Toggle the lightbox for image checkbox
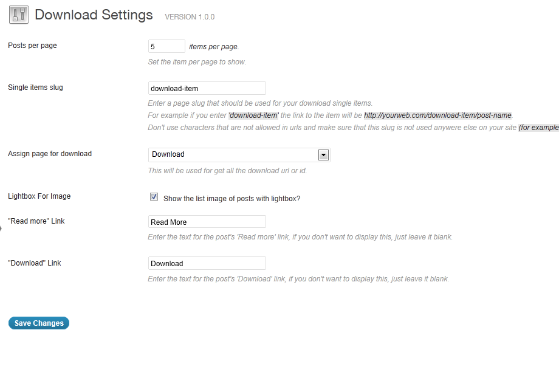559x392 pixels. (154, 196)
